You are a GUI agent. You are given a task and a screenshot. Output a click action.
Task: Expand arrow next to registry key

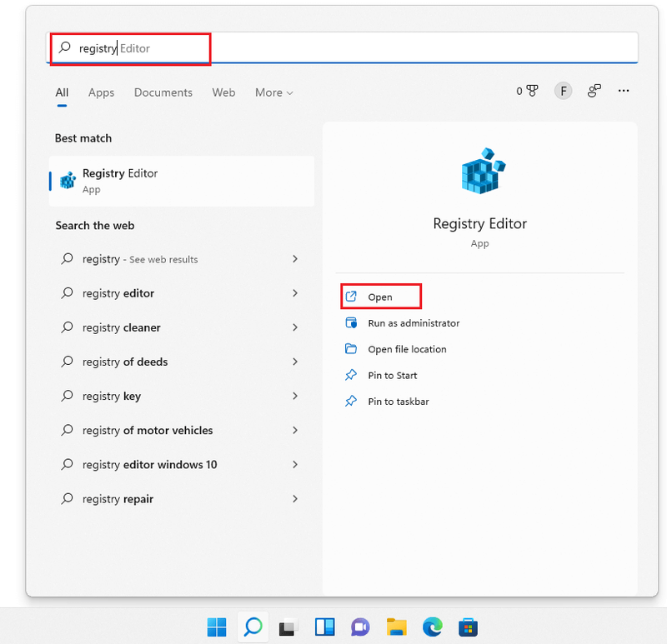[295, 396]
